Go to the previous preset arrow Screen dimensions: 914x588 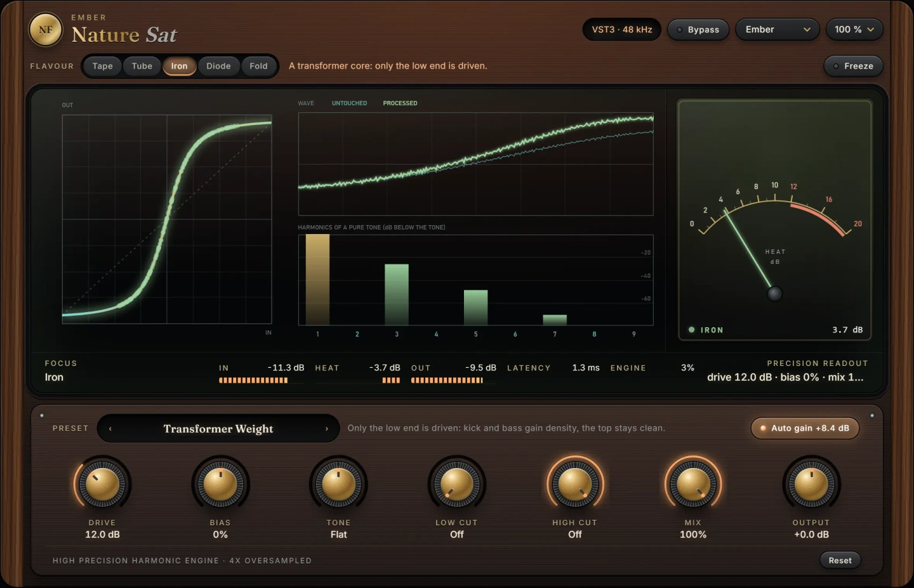(110, 429)
